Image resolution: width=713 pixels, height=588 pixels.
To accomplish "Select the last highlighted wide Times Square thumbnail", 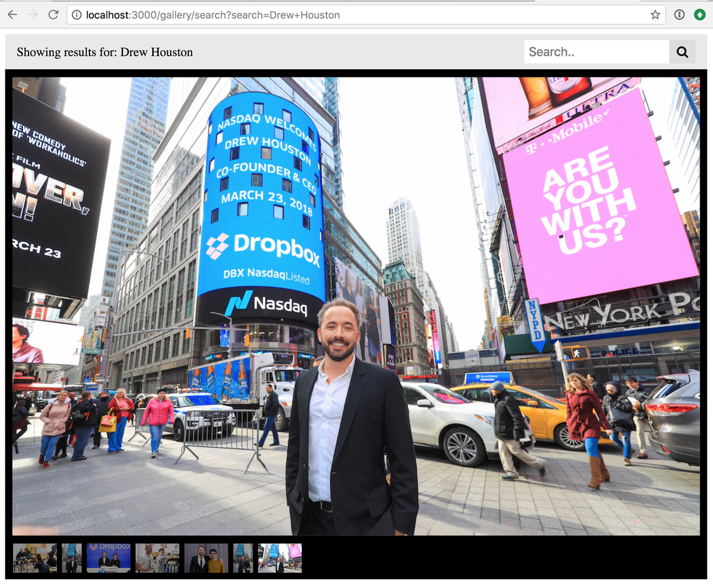I will tap(280, 558).
